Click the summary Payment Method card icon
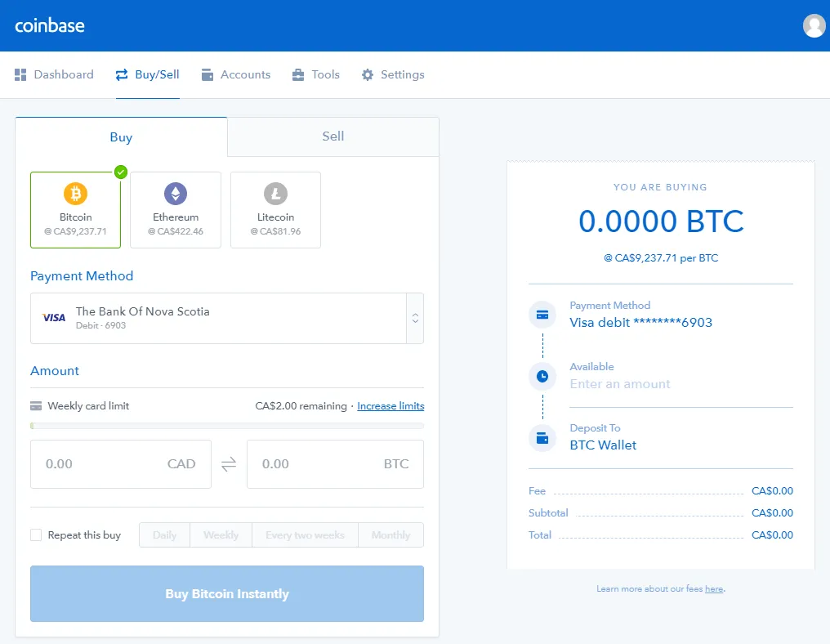830x644 pixels. tap(542, 315)
